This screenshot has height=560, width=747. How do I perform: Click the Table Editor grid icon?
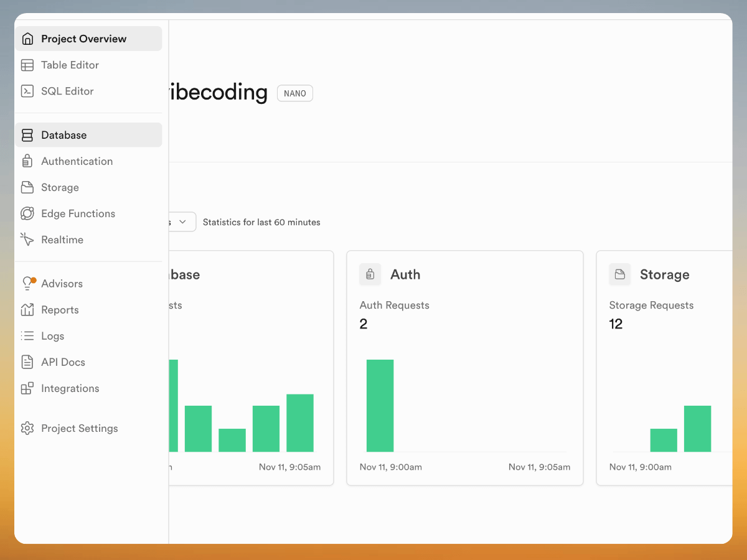coord(27,65)
